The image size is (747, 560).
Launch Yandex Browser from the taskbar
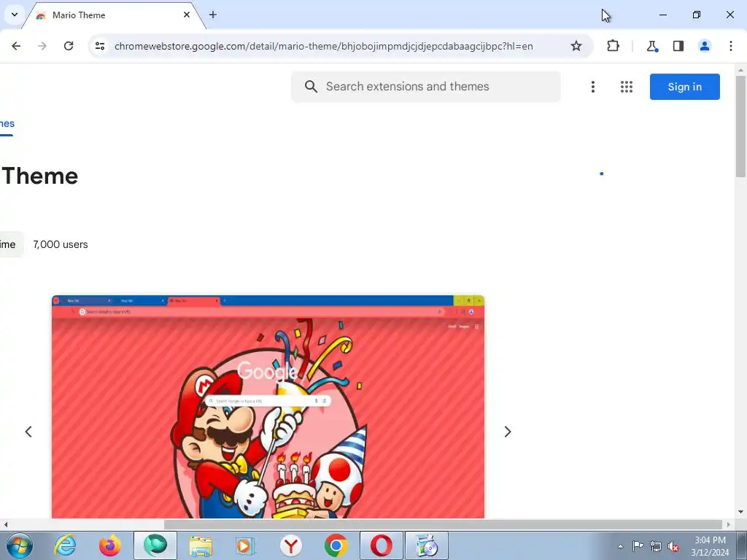click(x=290, y=545)
